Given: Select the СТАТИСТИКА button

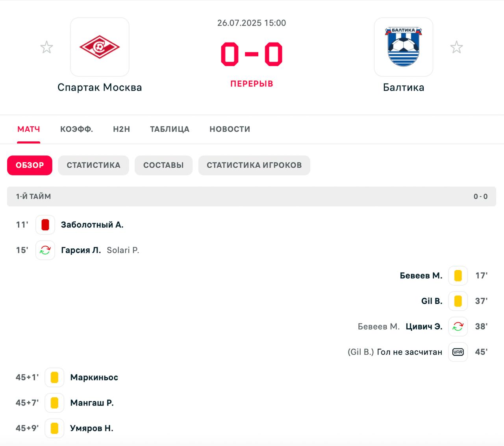Looking at the screenshot, I should (93, 165).
